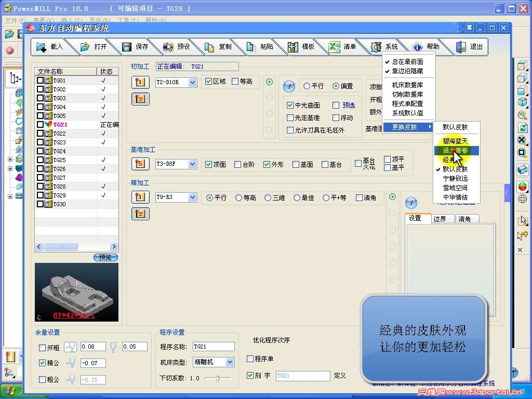Click the part preview thumbnail
Image resolution: width=532 pixels, height=399 pixels.
(x=77, y=292)
